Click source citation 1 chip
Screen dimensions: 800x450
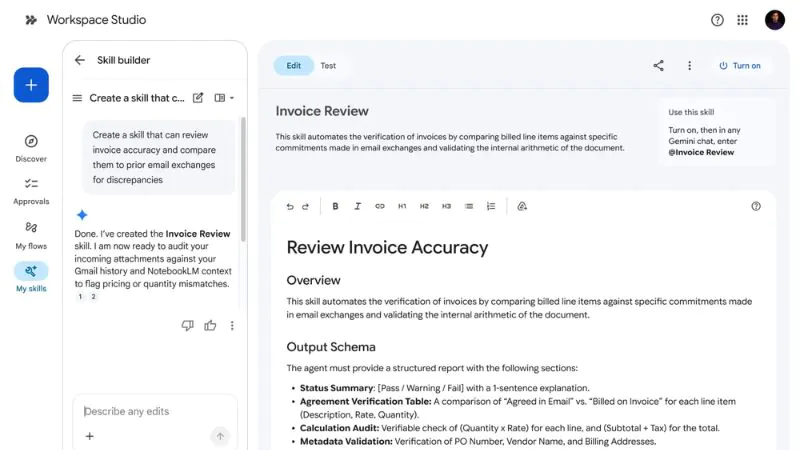click(80, 296)
